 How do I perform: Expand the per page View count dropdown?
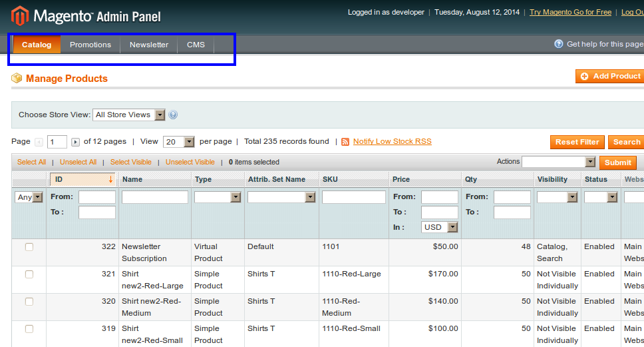[178, 142]
